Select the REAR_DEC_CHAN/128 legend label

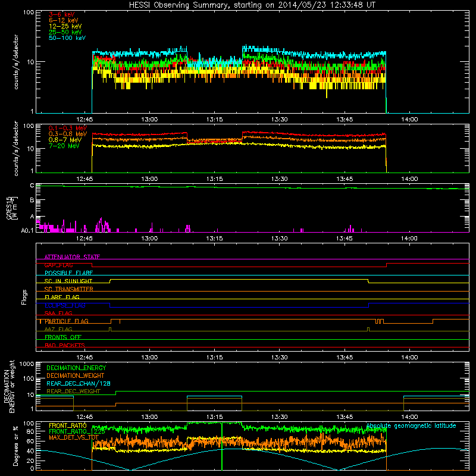(x=79, y=383)
